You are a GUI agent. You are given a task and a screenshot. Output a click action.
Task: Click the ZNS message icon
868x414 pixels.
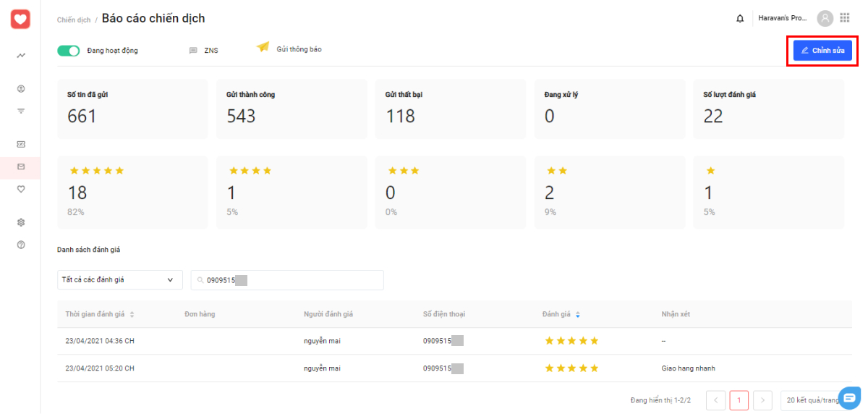[x=193, y=51]
